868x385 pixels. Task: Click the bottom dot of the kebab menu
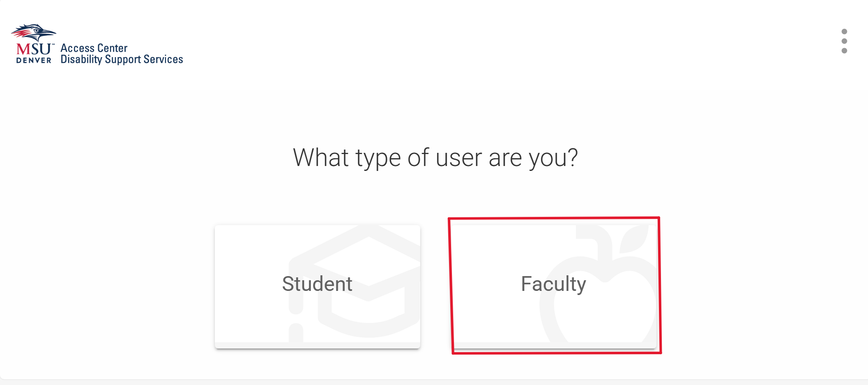[844, 51]
